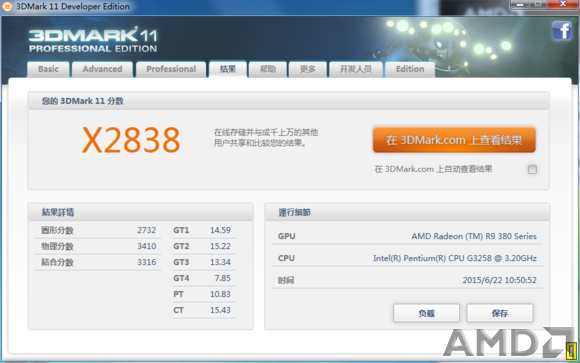Image resolution: width=580 pixels, height=363 pixels.
Task: Click the 保存 save button
Action: 500,313
